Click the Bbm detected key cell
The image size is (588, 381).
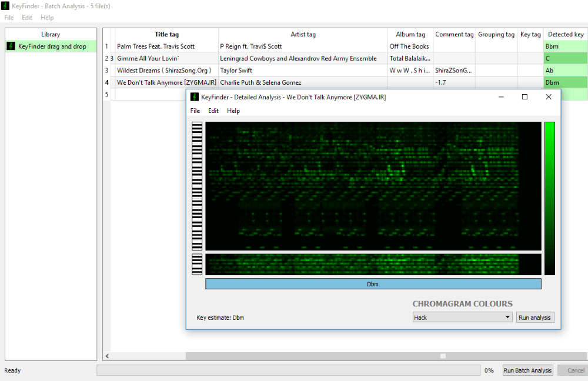[x=566, y=46]
